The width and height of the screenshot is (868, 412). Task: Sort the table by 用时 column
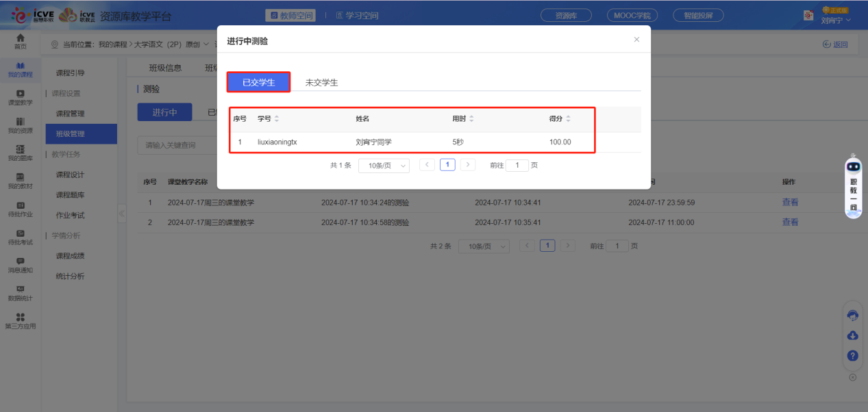(x=471, y=119)
